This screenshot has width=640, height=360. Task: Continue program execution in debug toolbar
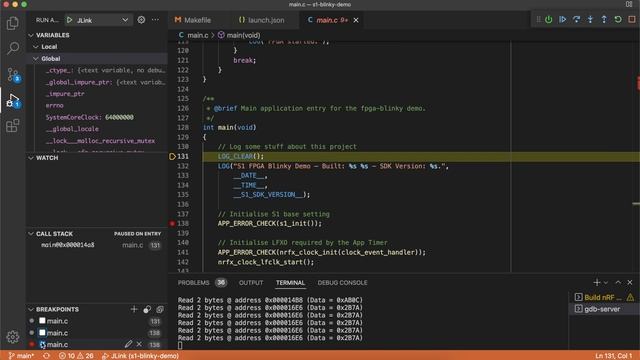pyautogui.click(x=562, y=20)
